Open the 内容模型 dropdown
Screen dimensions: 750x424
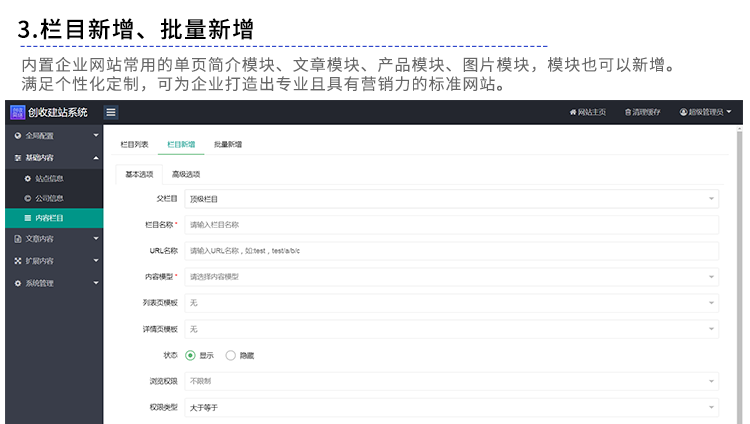[x=452, y=277]
